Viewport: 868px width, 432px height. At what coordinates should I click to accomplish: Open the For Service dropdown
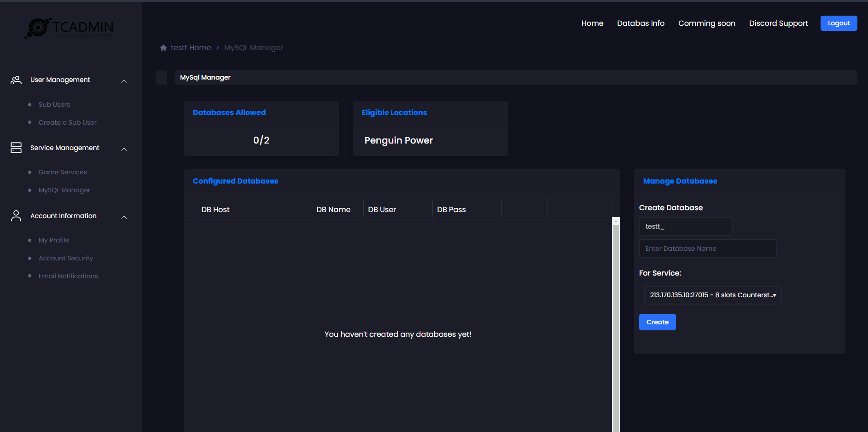click(x=712, y=295)
